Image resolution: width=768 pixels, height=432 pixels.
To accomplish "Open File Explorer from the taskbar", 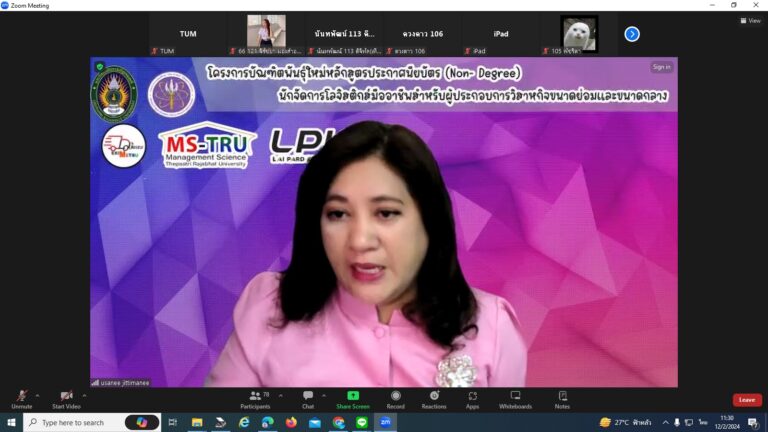I will [x=197, y=422].
